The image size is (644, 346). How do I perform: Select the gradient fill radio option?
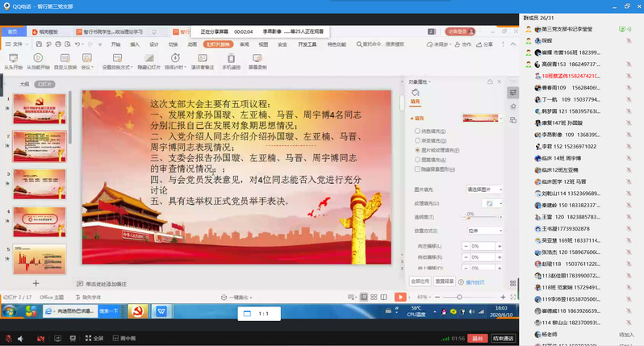(416, 140)
